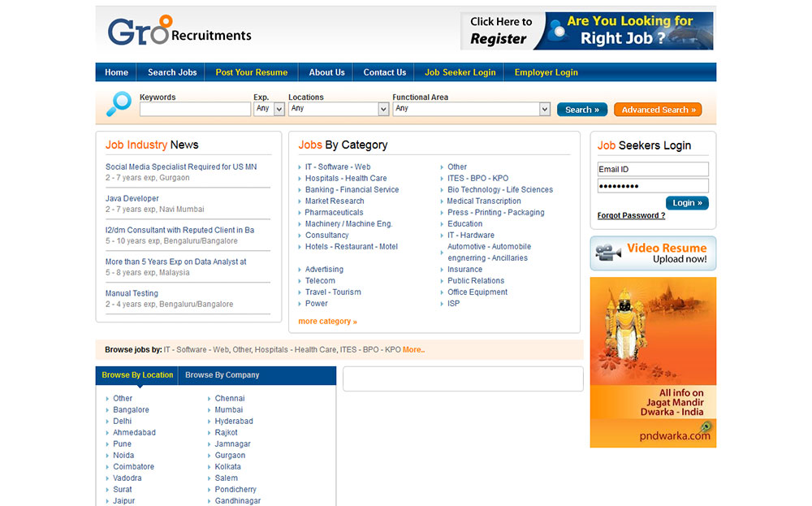The height and width of the screenshot is (506, 812).
Task: Open the Locations dropdown list
Action: coord(339,109)
